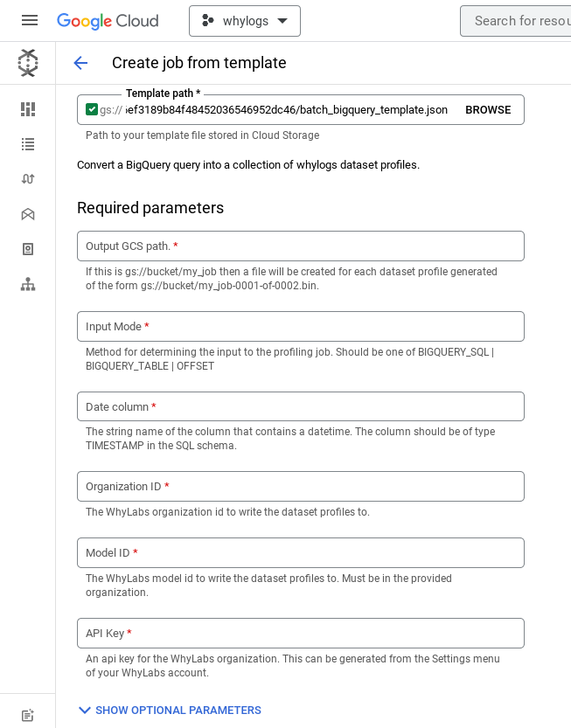Viewport: 571px width, 728px height.
Task: Open the whylogs project selector
Action: coord(245,20)
